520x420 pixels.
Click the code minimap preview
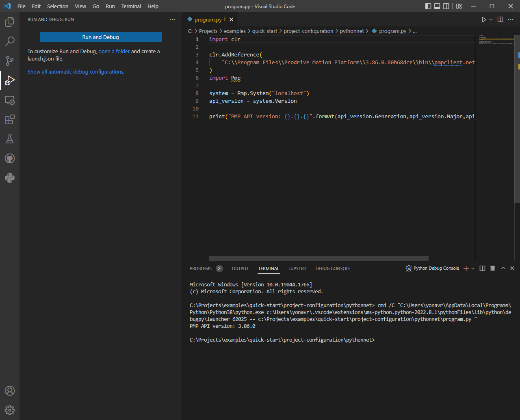(x=496, y=40)
